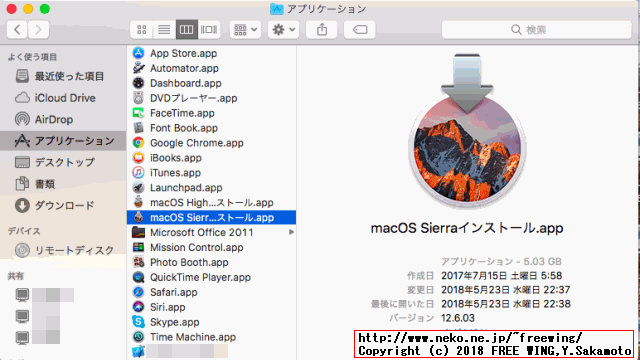The height and width of the screenshot is (360, 640).
Task: Click the Launchpad.app rocket icon
Action: (x=138, y=187)
